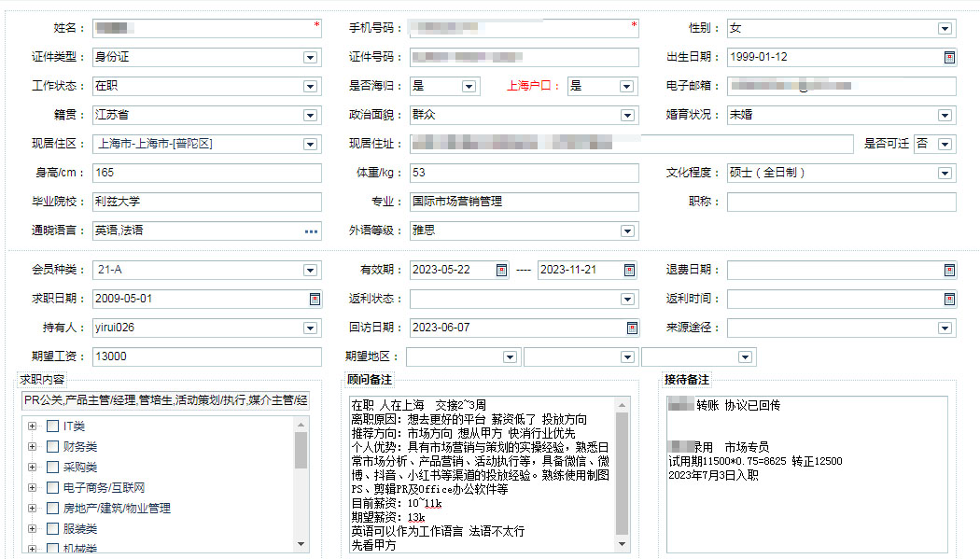Open the 是否海归 dropdown
This screenshot has width=980, height=559.
coord(469,86)
